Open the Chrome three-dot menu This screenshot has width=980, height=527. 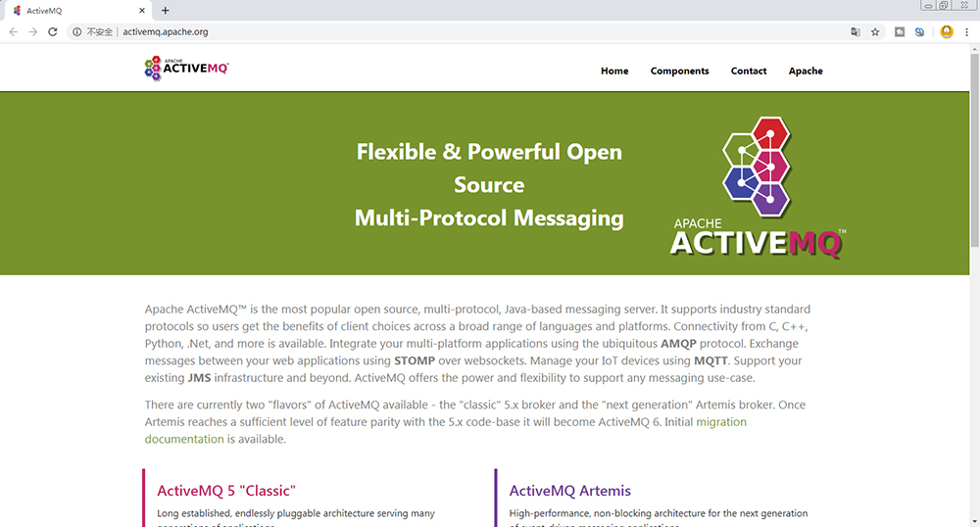point(966,31)
